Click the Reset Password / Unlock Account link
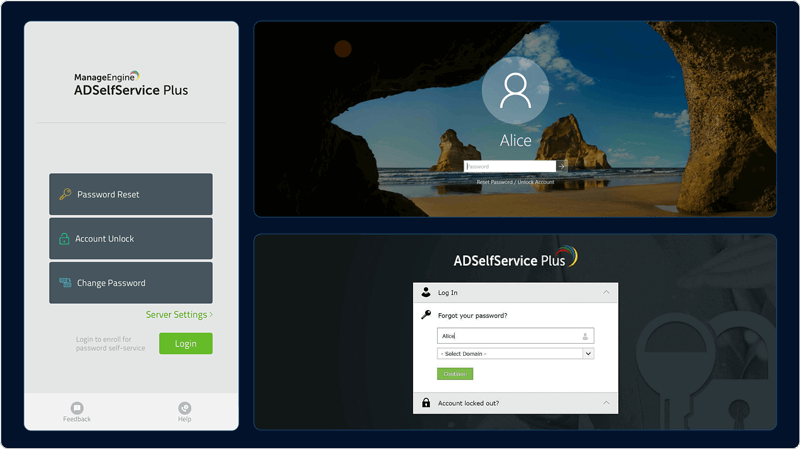800x449 pixels. tap(515, 182)
